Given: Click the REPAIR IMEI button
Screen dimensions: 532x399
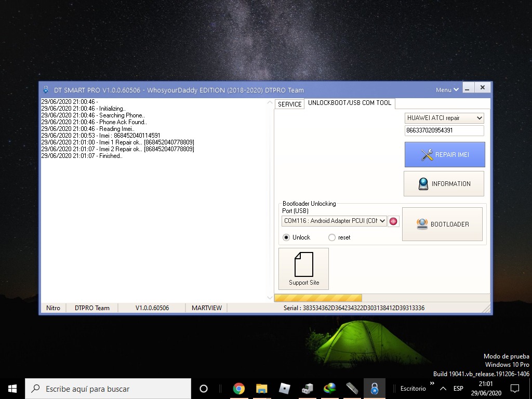Looking at the screenshot, I should (445, 155).
